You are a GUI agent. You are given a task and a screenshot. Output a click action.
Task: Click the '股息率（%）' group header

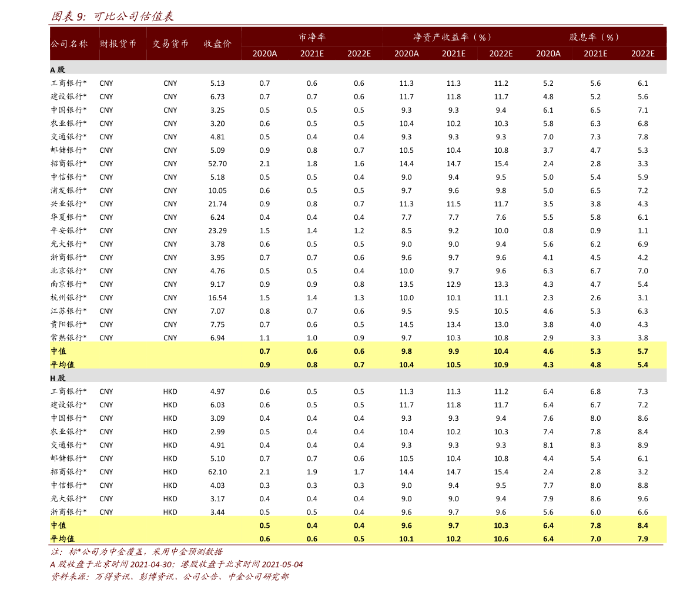(595, 37)
